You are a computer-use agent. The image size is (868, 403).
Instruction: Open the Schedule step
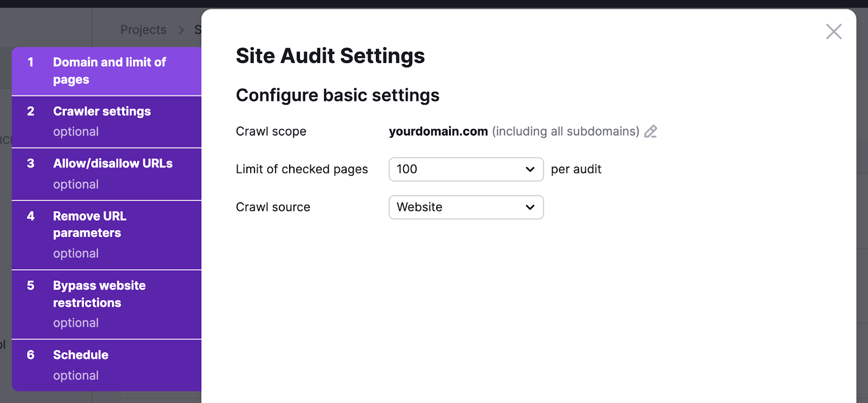point(81,355)
